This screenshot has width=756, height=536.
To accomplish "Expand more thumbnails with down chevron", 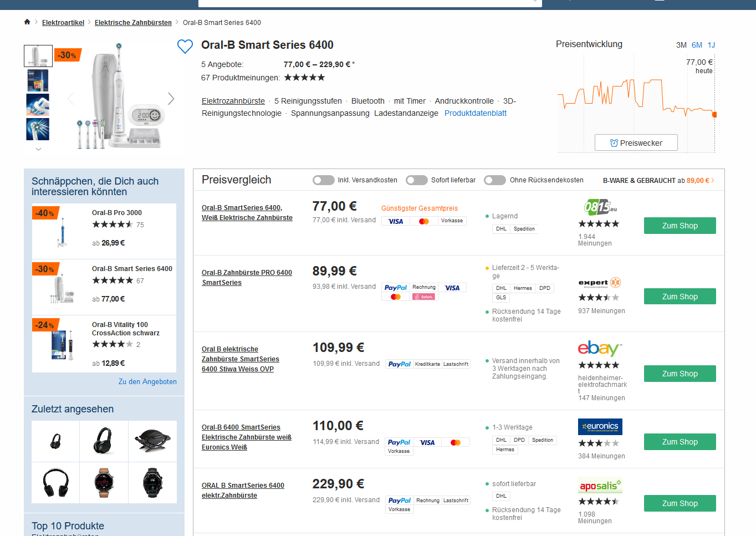I will click(38, 149).
